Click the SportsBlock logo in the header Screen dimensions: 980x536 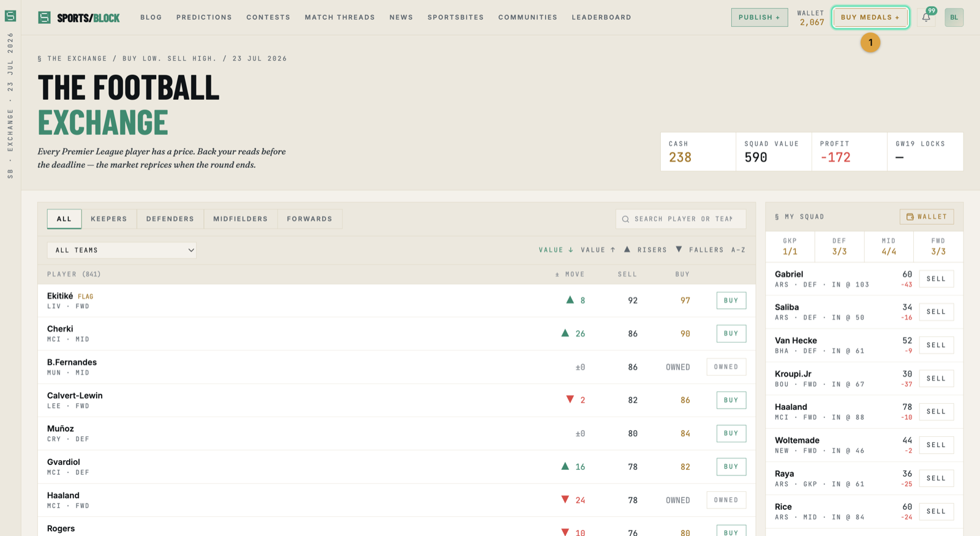pos(79,17)
